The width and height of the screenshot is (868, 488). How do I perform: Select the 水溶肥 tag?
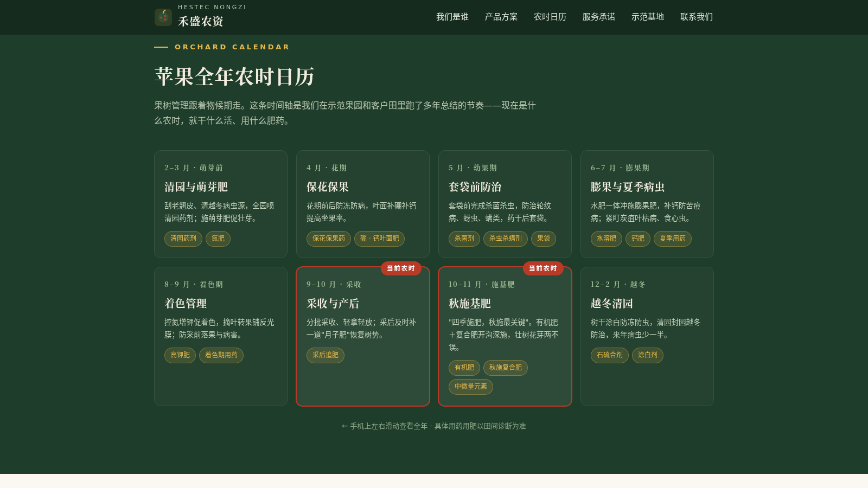coord(607,239)
